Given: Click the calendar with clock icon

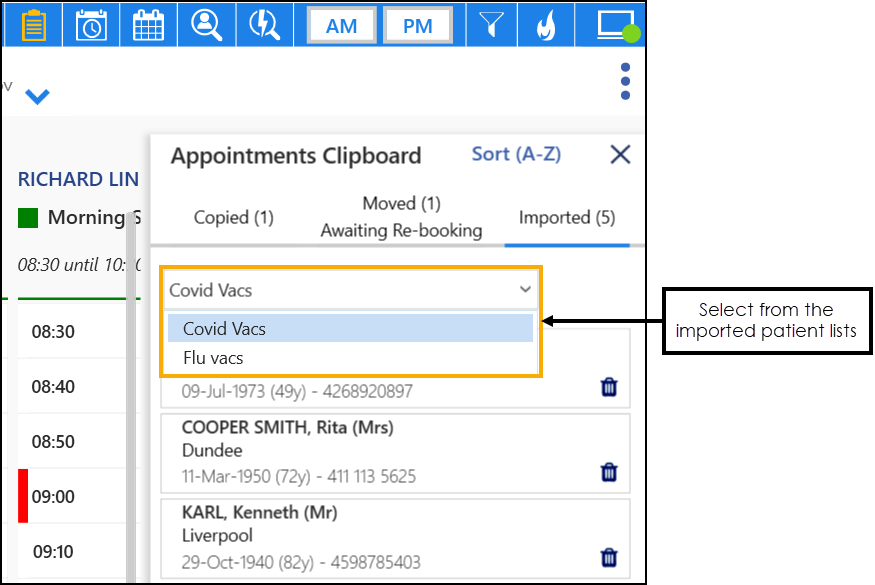Looking at the screenshot, I should point(91,24).
